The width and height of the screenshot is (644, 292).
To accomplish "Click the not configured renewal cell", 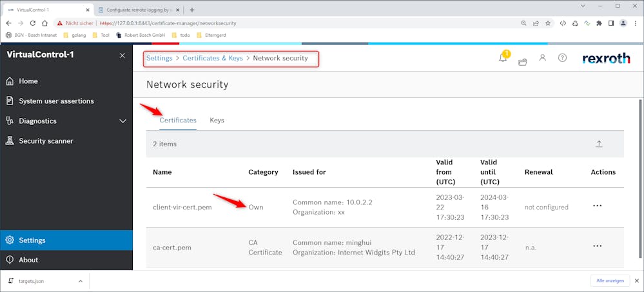I will point(547,208).
